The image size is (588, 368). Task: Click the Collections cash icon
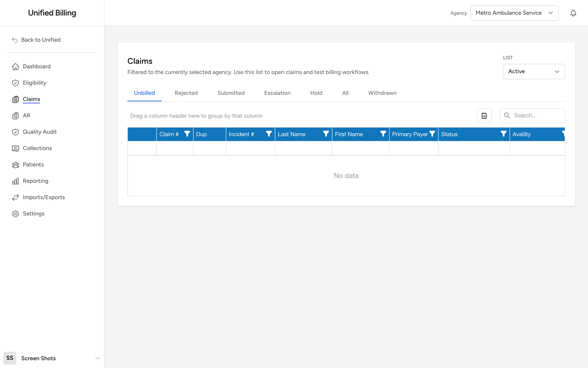[x=15, y=148]
